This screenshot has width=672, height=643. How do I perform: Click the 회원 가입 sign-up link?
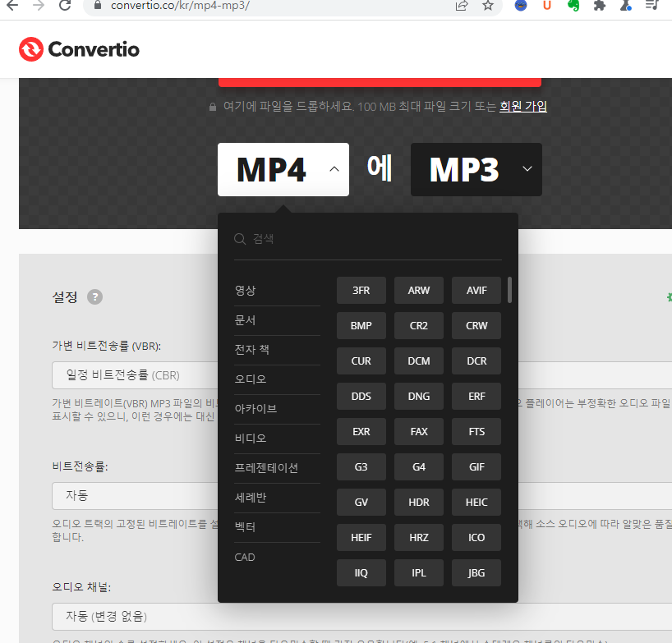[x=522, y=106]
